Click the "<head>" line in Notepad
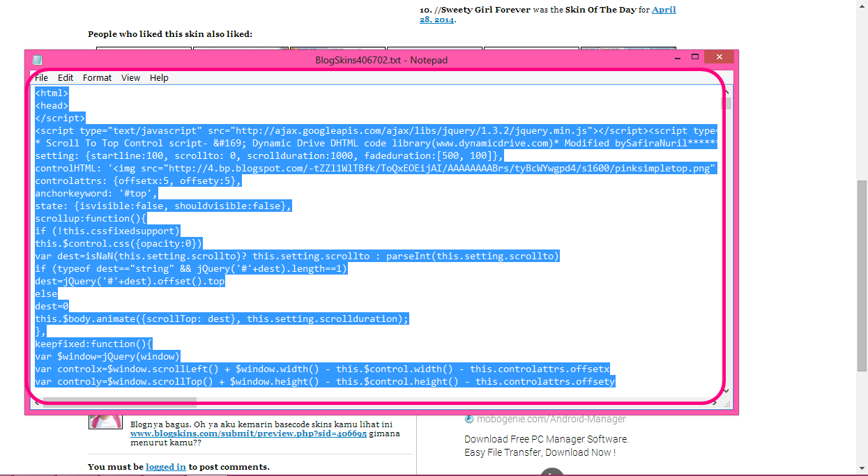Screen dimensions: 868x476 (52, 105)
